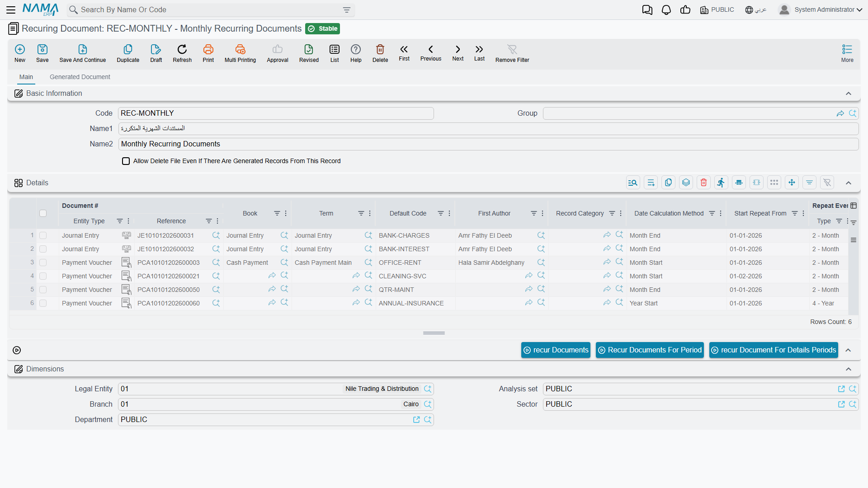
Task: Check row 5 QTR-MAINT checkbox
Action: tap(43, 290)
